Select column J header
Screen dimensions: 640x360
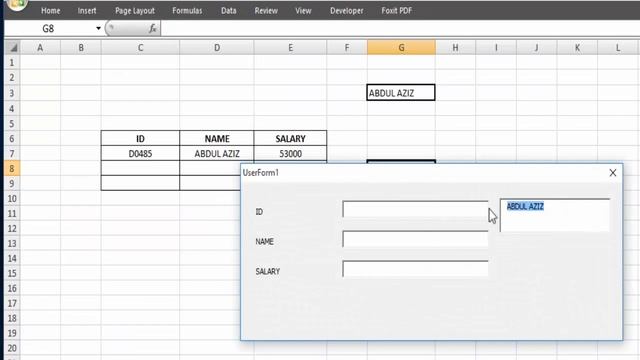tap(536, 48)
